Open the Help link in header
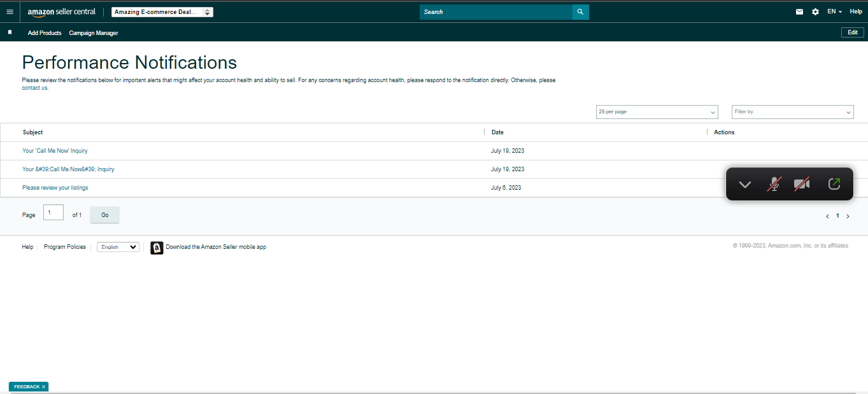 [x=856, y=12]
